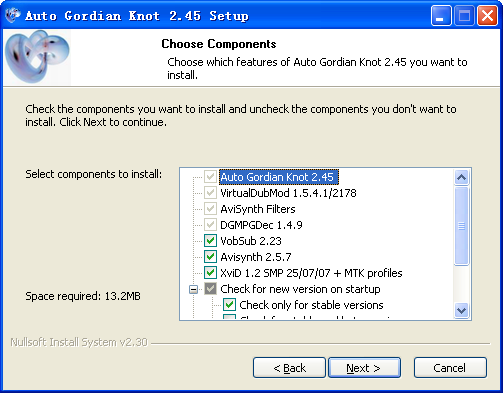Click the Gordian Knot logo in the header

click(x=37, y=56)
